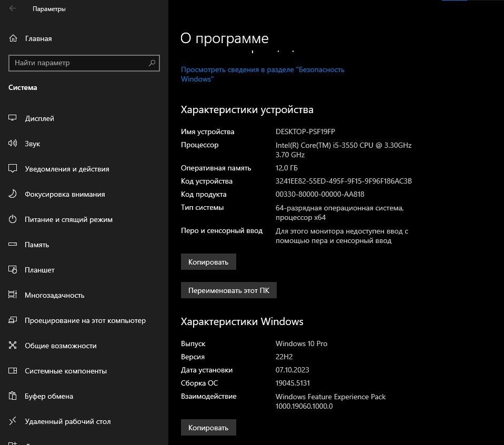This screenshot has width=504, height=445.
Task: Click Копировать under Windows specifications
Action: click(208, 427)
